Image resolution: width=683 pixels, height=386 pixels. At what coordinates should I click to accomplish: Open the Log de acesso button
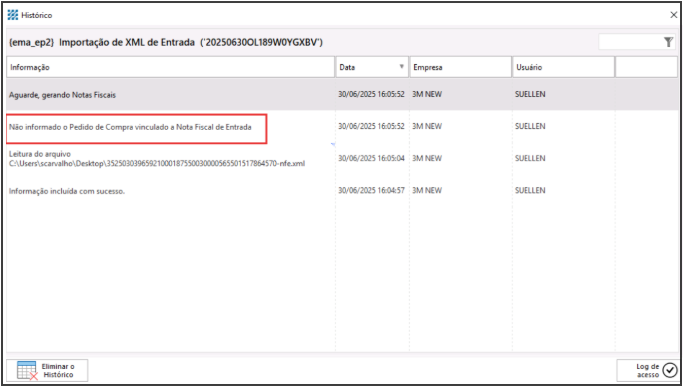(648, 370)
